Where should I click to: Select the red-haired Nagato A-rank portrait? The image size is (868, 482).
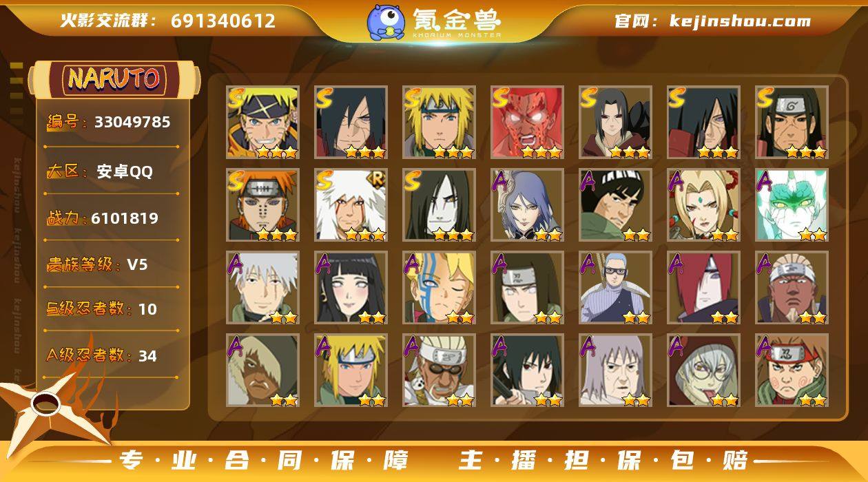704,288
